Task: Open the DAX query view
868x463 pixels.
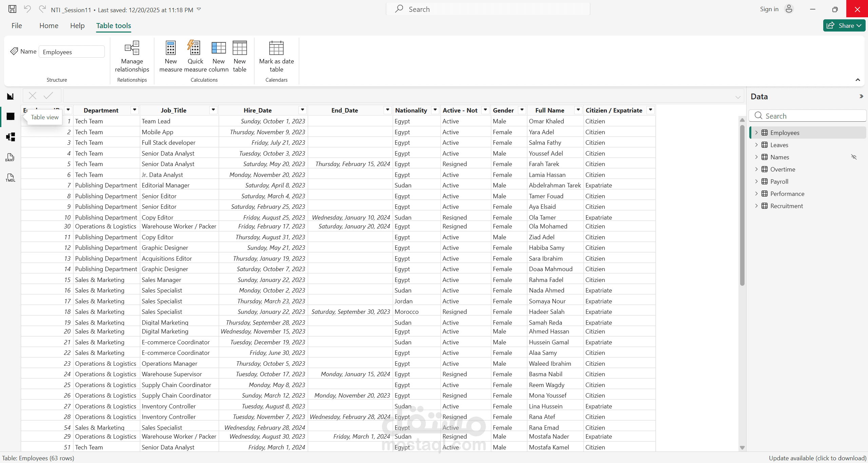Action: (x=10, y=157)
